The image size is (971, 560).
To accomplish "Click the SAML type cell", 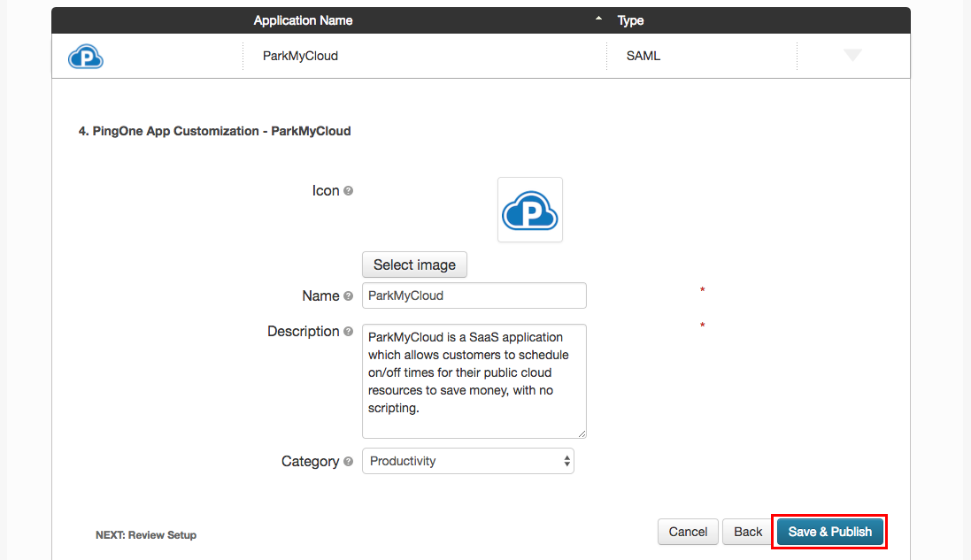I will point(643,56).
